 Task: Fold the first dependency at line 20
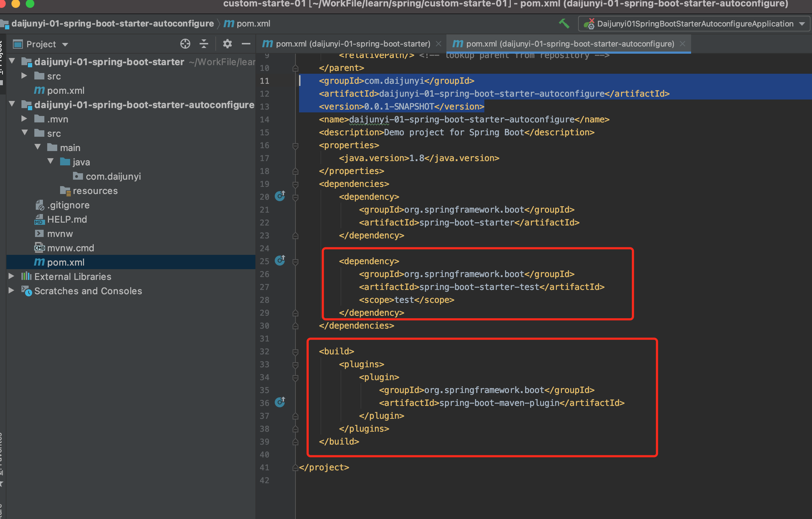coord(295,197)
